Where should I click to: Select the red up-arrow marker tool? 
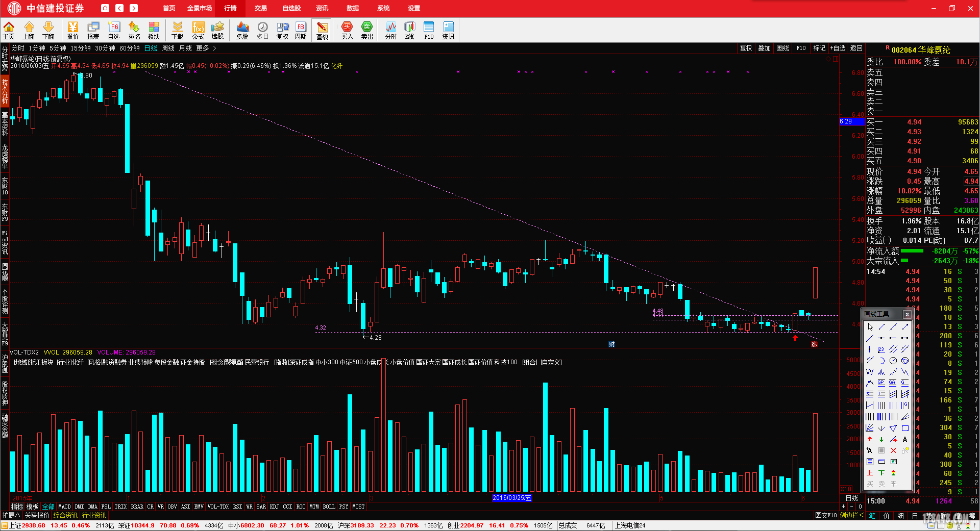click(x=870, y=439)
